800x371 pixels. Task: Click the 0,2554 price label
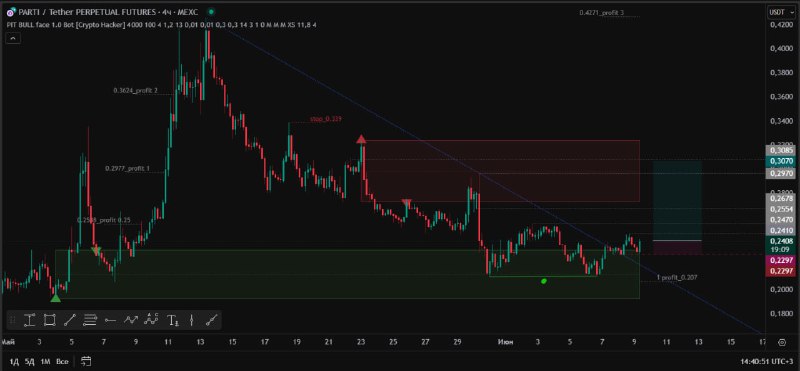coord(781,209)
